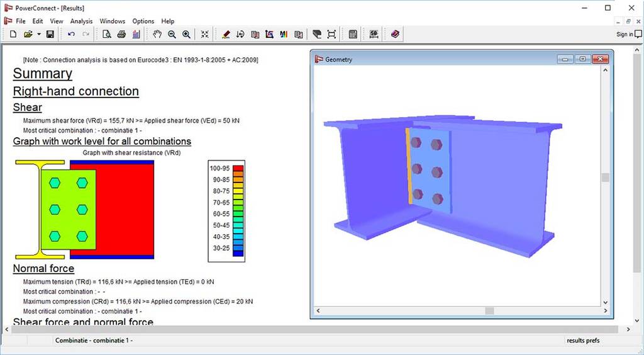This screenshot has height=355, width=644.
Task: Click the Results scroll-right arrow
Action: click(628, 330)
